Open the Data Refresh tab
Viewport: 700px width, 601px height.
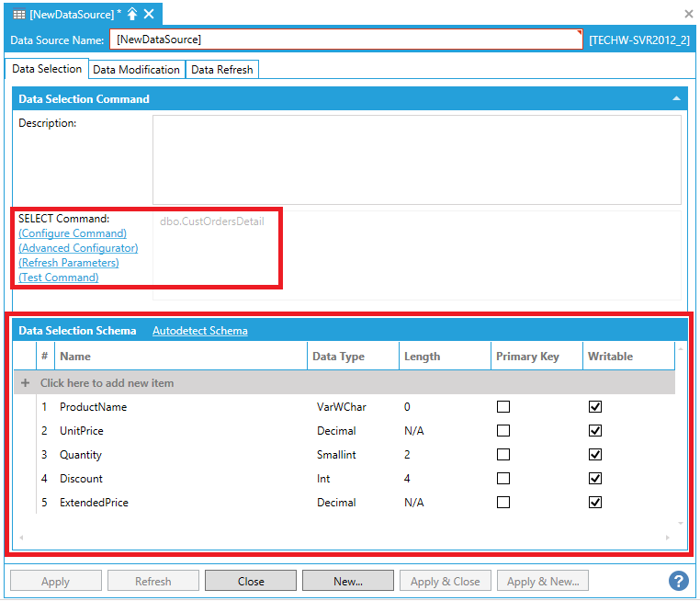223,70
